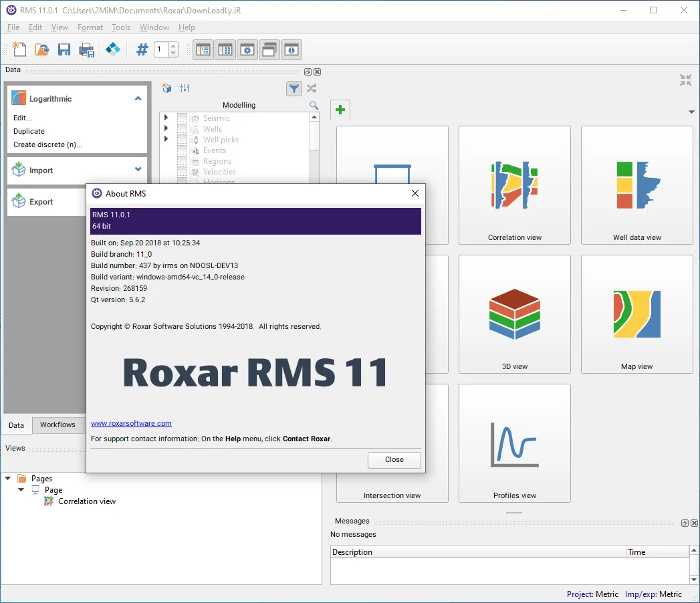The image size is (700, 603).
Task: Expand the Seismic tree node
Action: tap(166, 118)
